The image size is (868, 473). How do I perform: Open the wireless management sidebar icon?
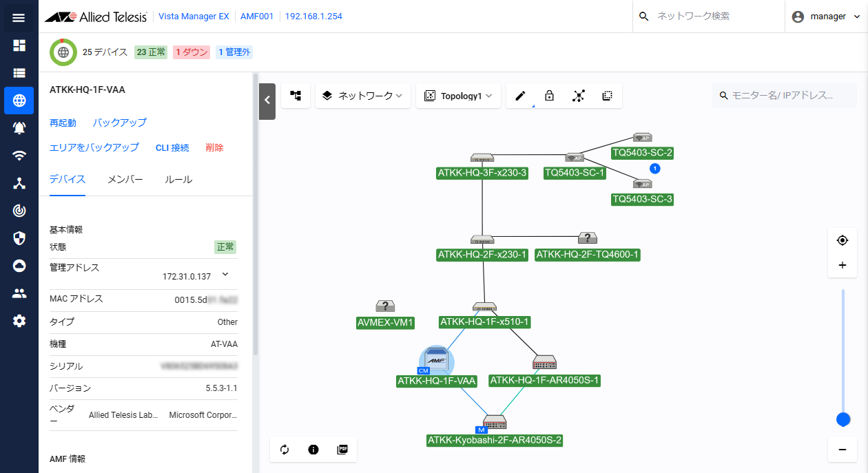(x=19, y=156)
